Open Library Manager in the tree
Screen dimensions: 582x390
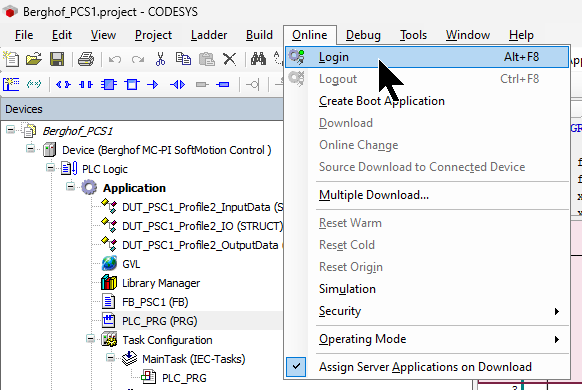pos(161,283)
